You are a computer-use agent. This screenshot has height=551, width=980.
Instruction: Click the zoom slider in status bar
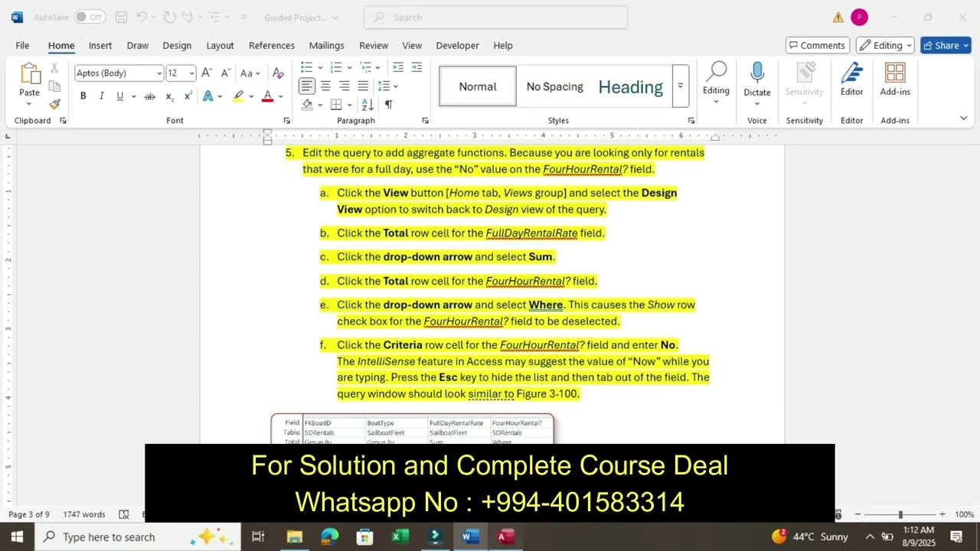(x=900, y=514)
